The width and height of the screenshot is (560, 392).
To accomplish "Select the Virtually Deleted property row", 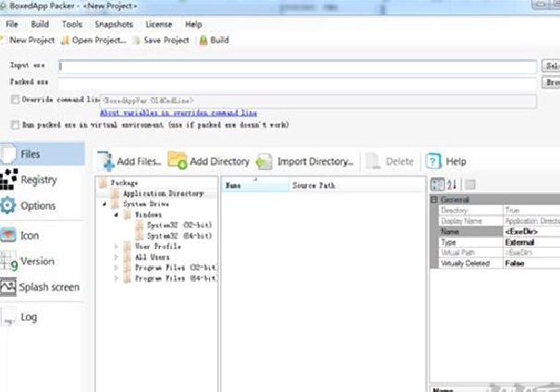I will [x=500, y=263].
